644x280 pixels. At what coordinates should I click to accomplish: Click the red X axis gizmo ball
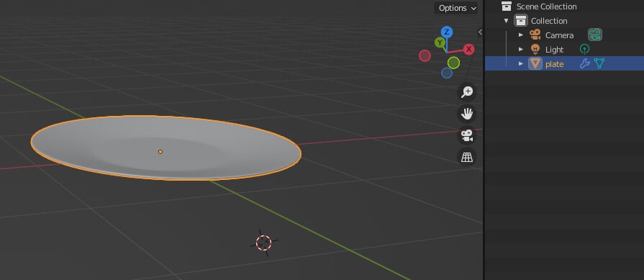click(468, 49)
